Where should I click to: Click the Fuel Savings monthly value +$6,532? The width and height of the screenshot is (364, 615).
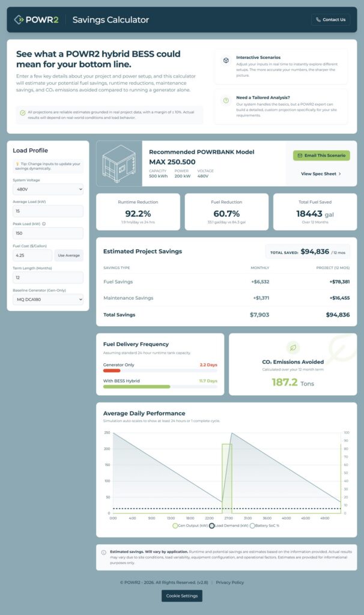(x=260, y=282)
